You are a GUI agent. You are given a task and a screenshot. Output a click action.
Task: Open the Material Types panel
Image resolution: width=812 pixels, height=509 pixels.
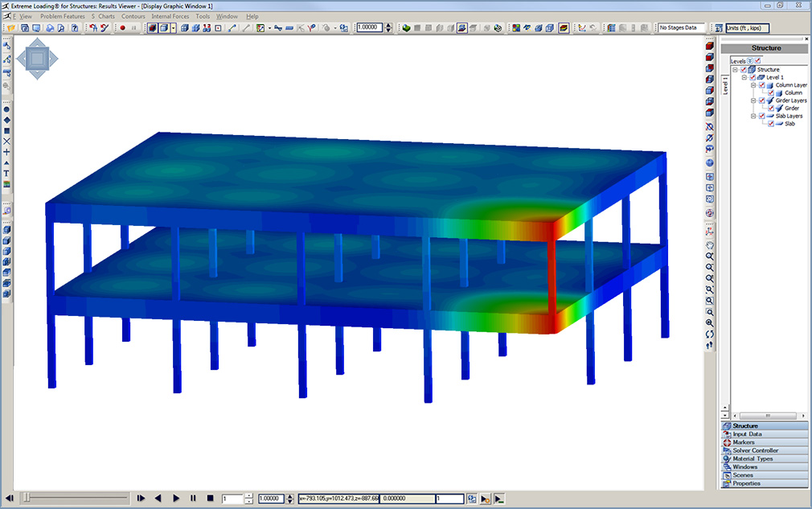(753, 458)
